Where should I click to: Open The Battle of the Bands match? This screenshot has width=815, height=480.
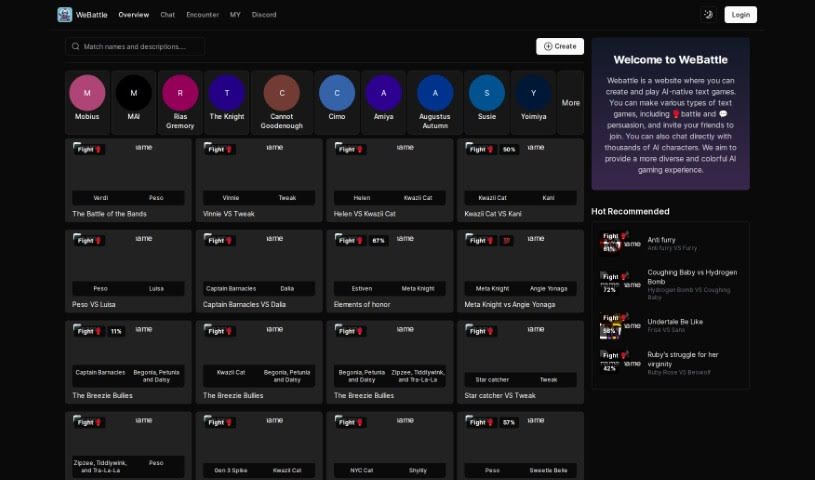pyautogui.click(x=128, y=180)
